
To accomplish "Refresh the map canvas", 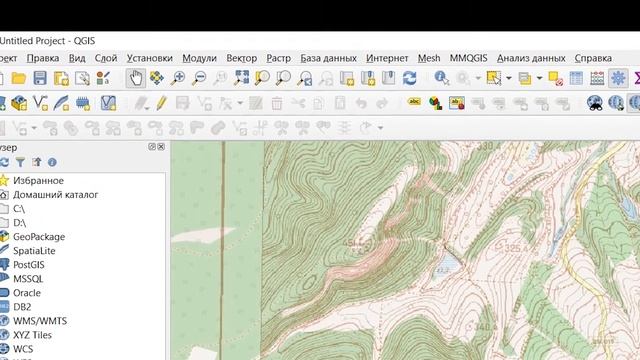I will tap(409, 78).
